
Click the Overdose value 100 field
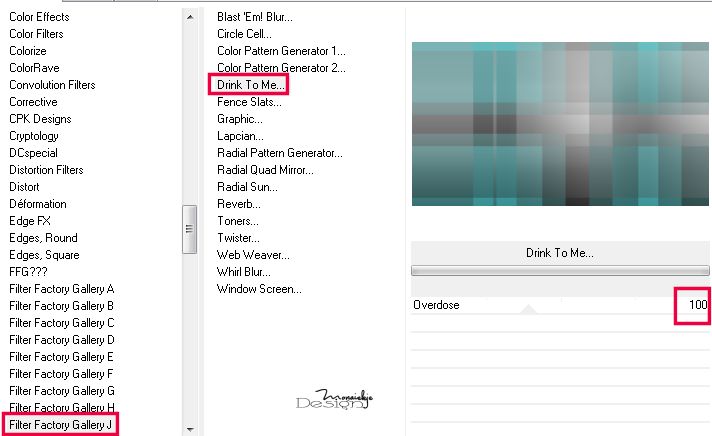point(697,305)
